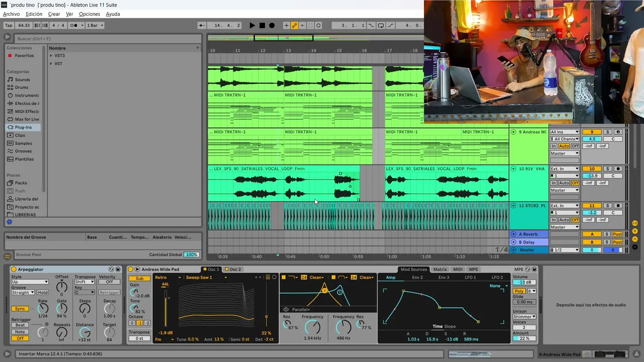Click Andreas Wide Pad hot-swap icon

tap(528, 269)
